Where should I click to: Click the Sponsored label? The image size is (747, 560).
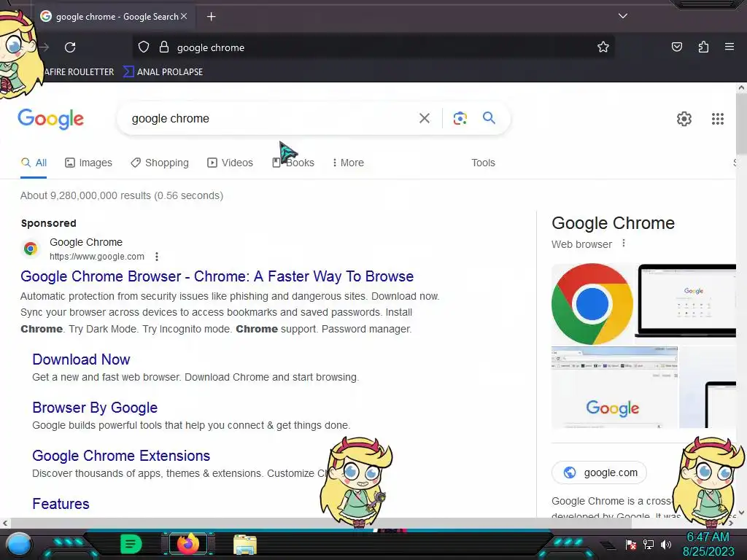tap(49, 223)
